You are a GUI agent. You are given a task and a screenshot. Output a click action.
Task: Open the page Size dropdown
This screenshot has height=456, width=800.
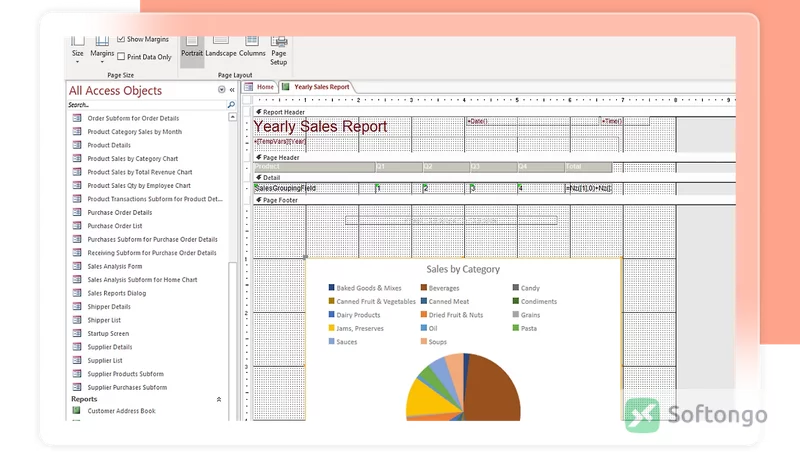78,50
